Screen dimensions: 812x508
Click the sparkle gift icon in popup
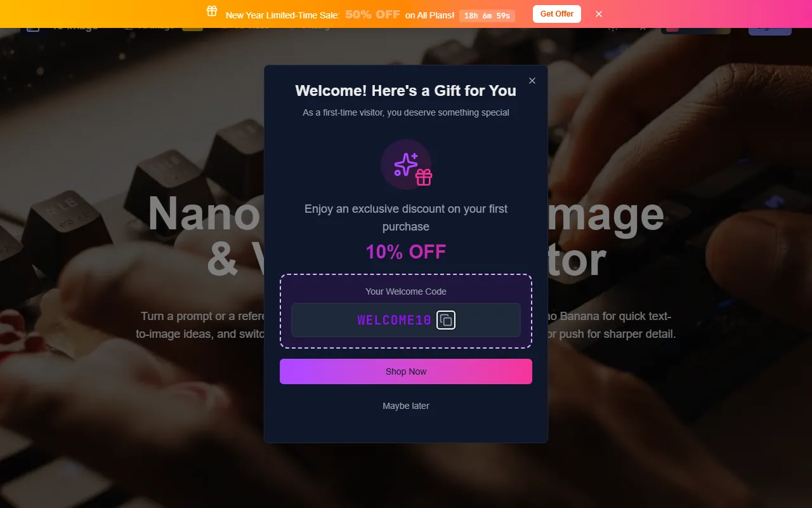click(x=406, y=164)
